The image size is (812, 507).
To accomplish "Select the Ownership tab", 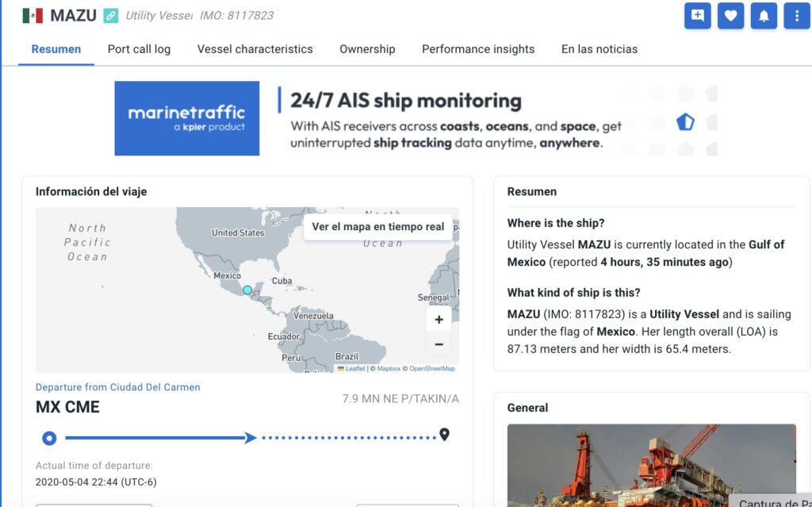I will (x=367, y=49).
